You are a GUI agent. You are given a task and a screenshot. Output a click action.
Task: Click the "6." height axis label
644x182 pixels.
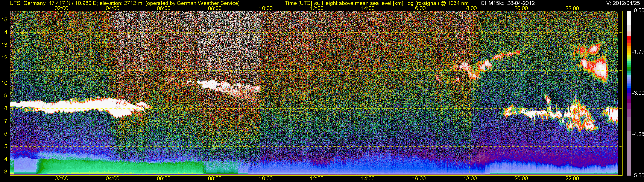click(x=6, y=134)
